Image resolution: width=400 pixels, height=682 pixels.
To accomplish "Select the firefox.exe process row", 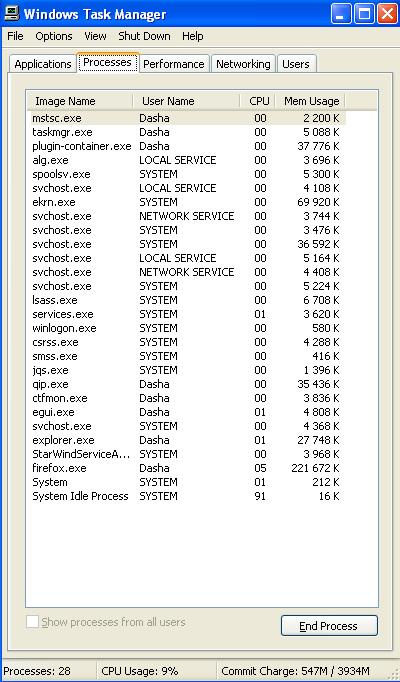I will 186,468.
